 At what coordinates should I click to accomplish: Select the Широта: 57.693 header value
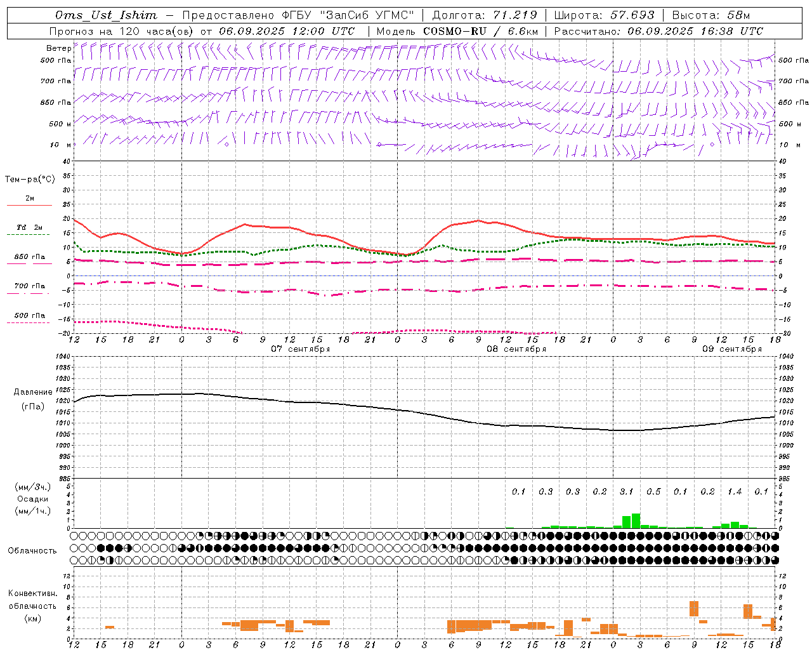[x=604, y=15]
